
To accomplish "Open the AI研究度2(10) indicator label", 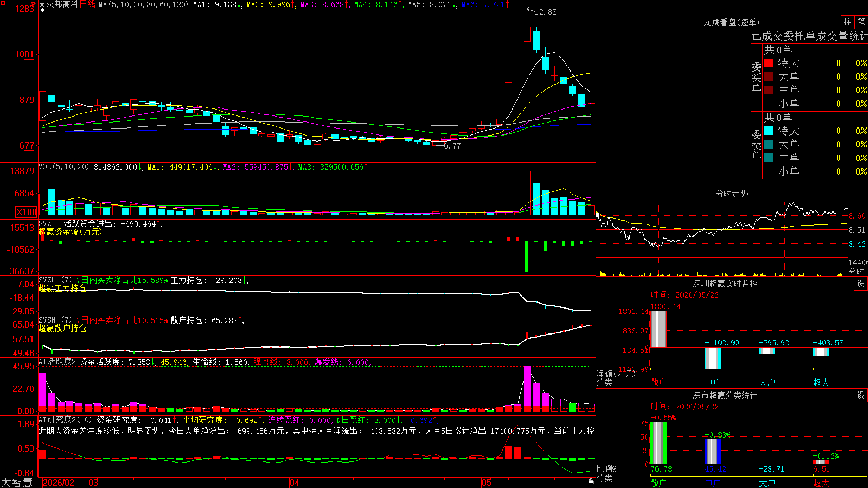I will click(66, 420).
